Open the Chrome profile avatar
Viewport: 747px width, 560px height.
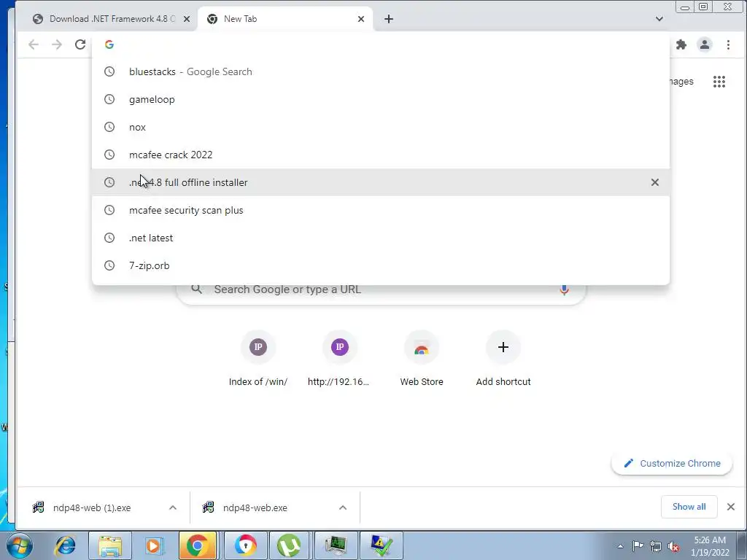coord(704,44)
